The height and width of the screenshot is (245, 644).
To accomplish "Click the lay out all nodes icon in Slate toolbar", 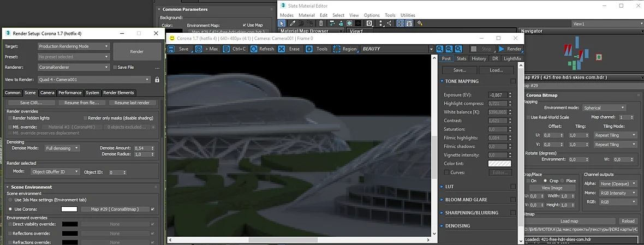I will click(381, 23).
